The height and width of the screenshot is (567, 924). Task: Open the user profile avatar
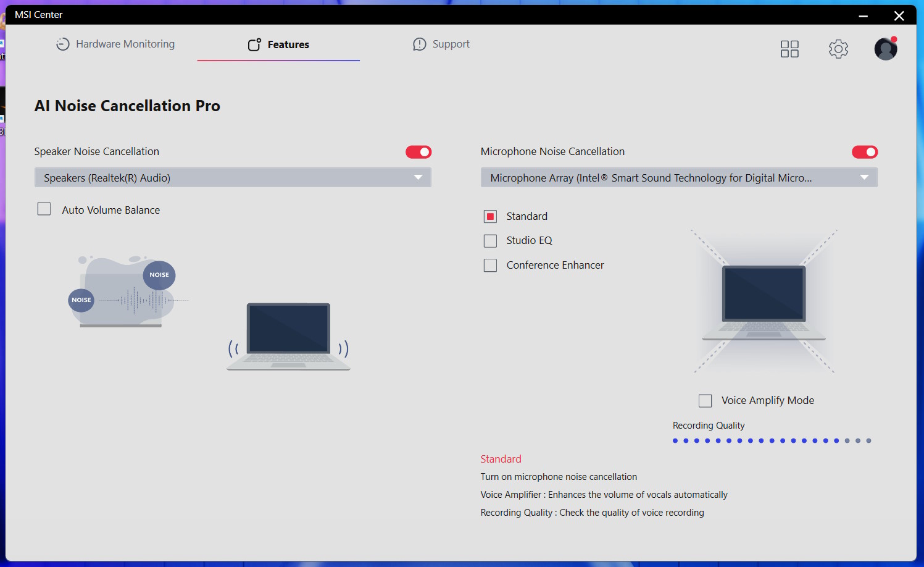[x=886, y=49]
